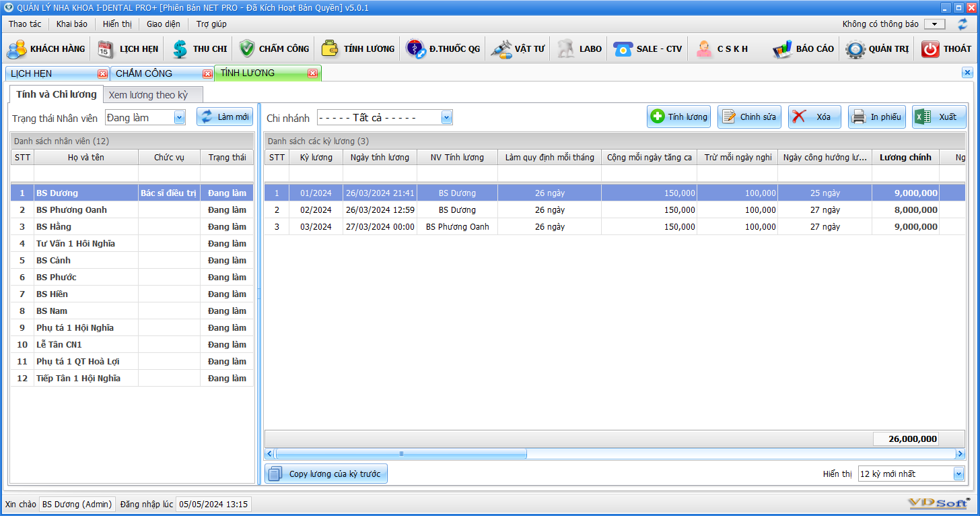Viewport: 980px width, 516px height.
Task: Open the TÍNH LƯƠNG wallet module
Action: pyautogui.click(x=357, y=49)
